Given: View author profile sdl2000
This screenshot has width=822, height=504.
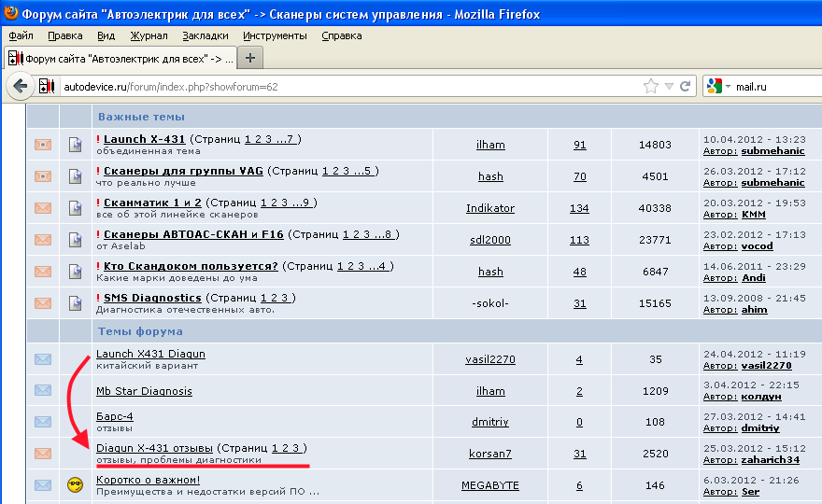Looking at the screenshot, I should coord(490,240).
